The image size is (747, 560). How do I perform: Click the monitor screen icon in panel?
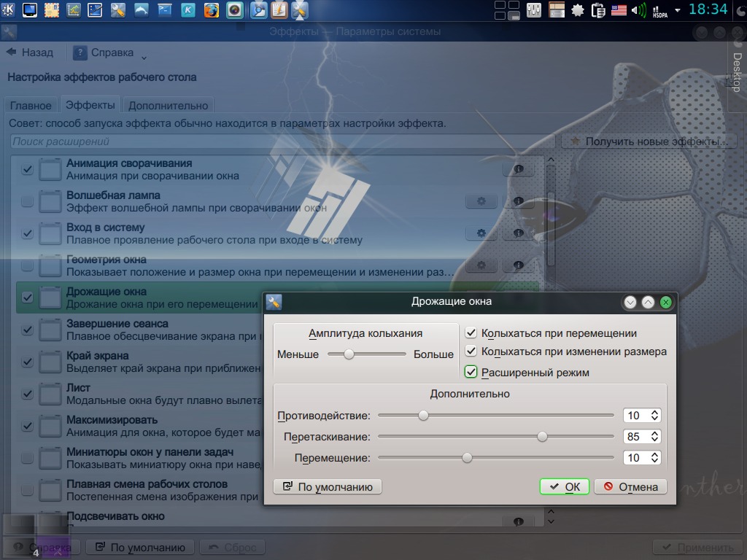tap(29, 10)
